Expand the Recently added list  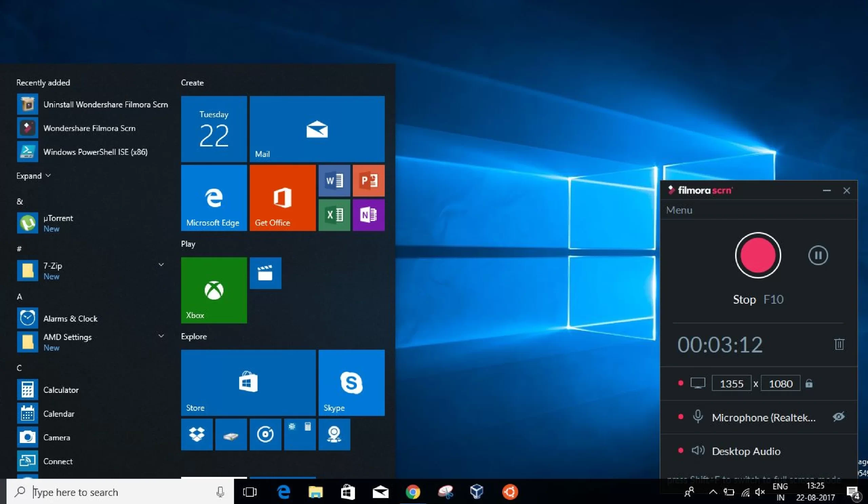click(x=34, y=176)
